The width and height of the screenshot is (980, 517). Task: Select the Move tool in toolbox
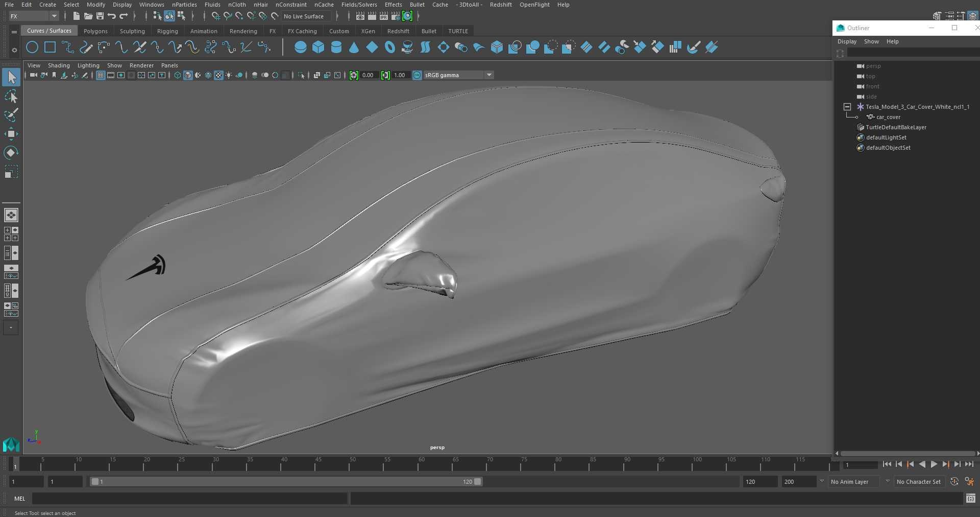11,134
